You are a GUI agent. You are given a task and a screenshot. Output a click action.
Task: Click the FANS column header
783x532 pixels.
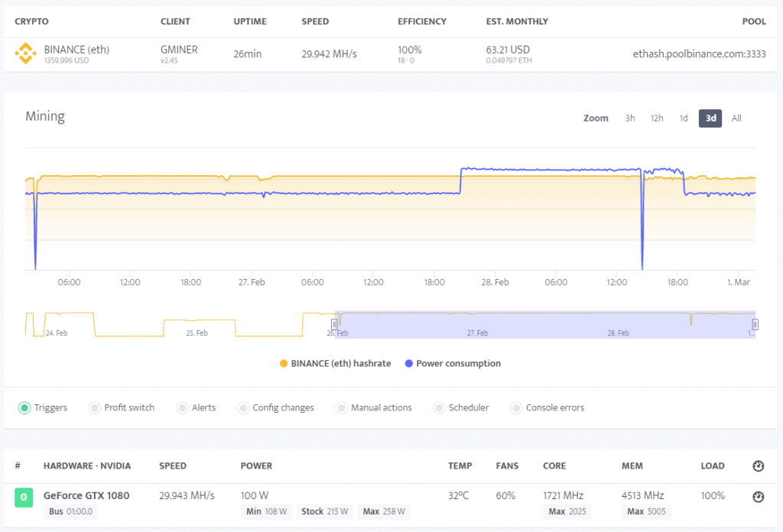[x=507, y=465]
